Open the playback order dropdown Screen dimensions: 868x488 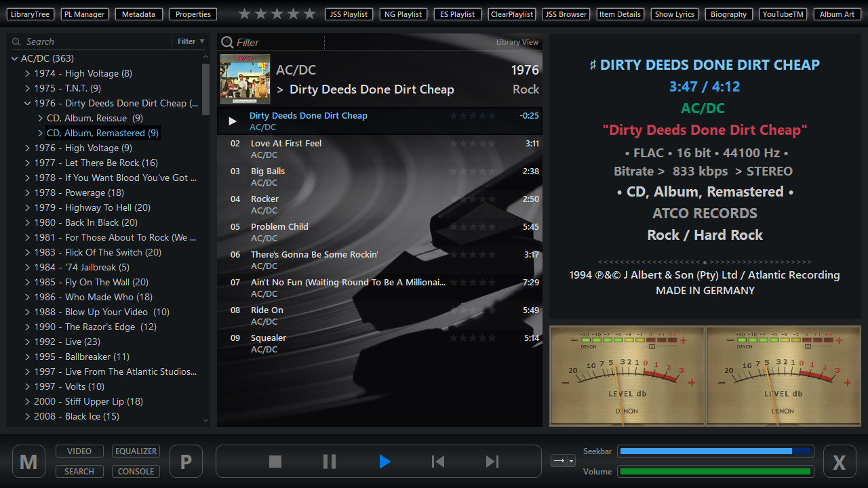point(563,461)
